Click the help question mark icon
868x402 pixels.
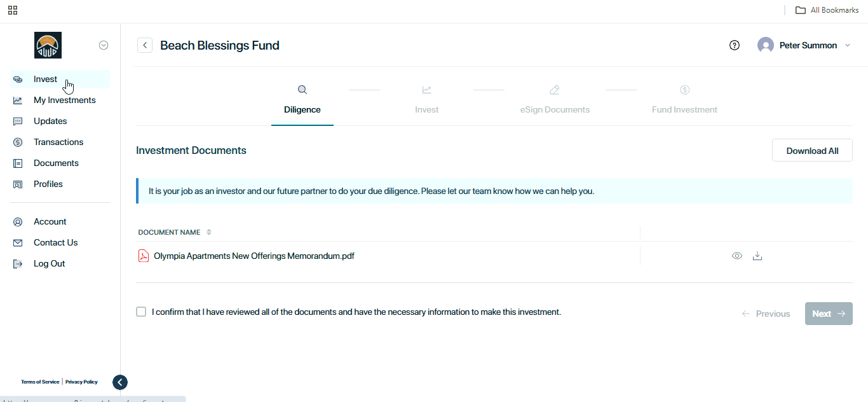735,45
